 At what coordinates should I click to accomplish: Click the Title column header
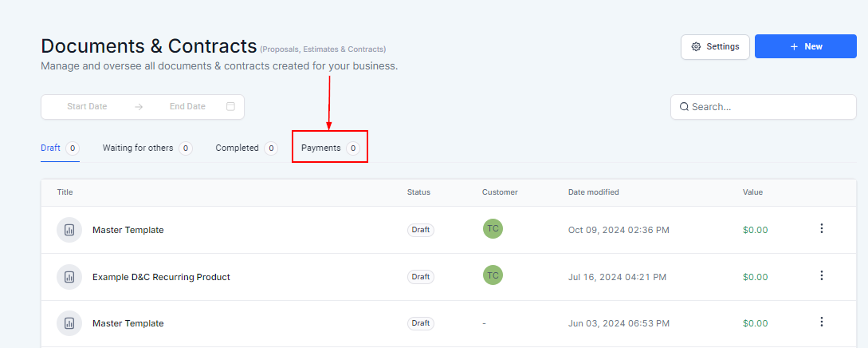(65, 192)
